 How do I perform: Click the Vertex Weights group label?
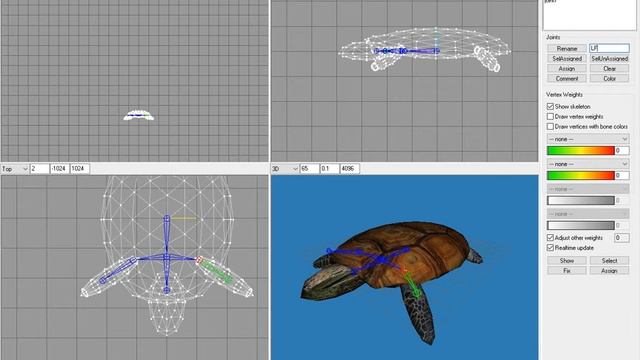click(x=564, y=95)
